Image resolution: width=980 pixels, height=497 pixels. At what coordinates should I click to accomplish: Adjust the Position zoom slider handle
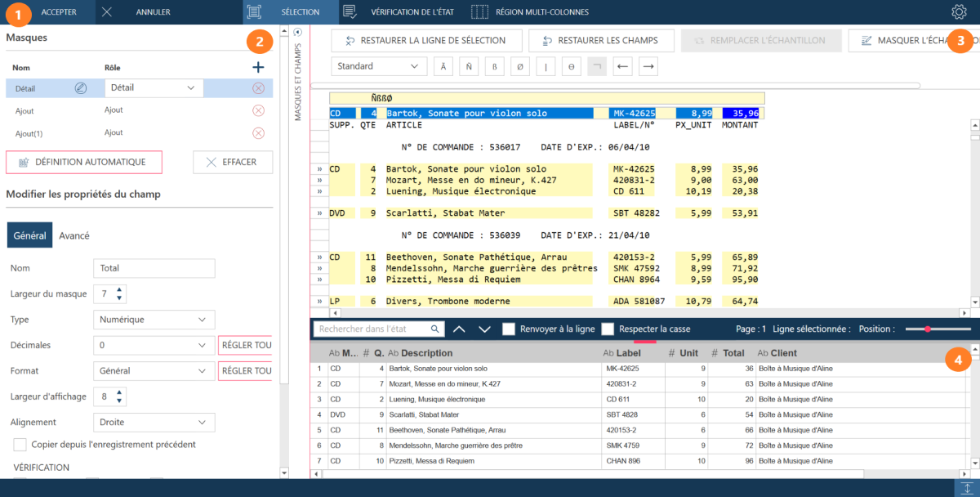928,329
